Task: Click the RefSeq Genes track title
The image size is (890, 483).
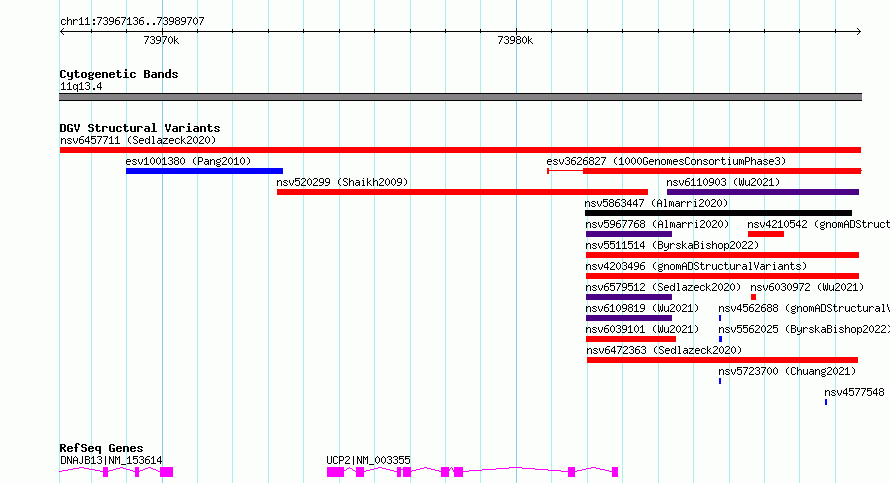Action: pos(101,448)
